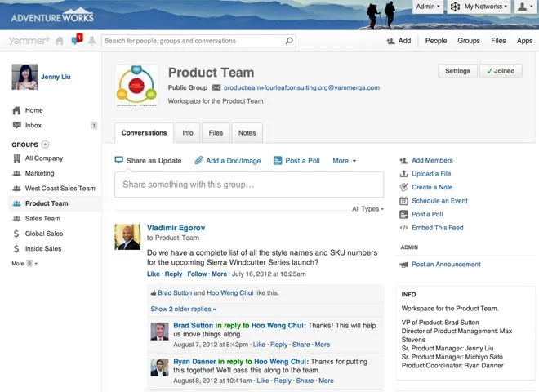Open the notifications bell icon

91,41
